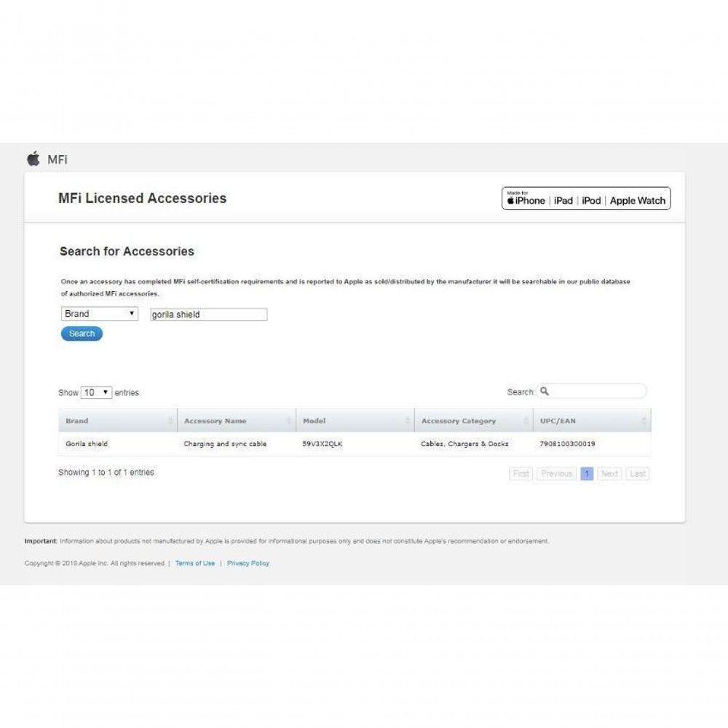Sort table by Brand column arrows
Screen dimensions: 728x728
coord(171,421)
